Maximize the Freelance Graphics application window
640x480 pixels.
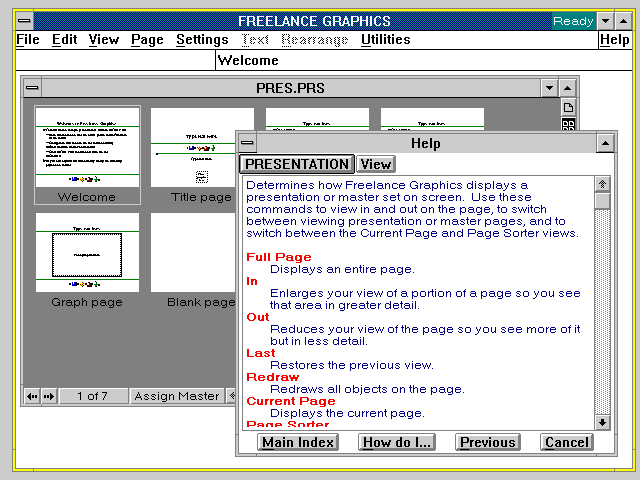pos(623,20)
